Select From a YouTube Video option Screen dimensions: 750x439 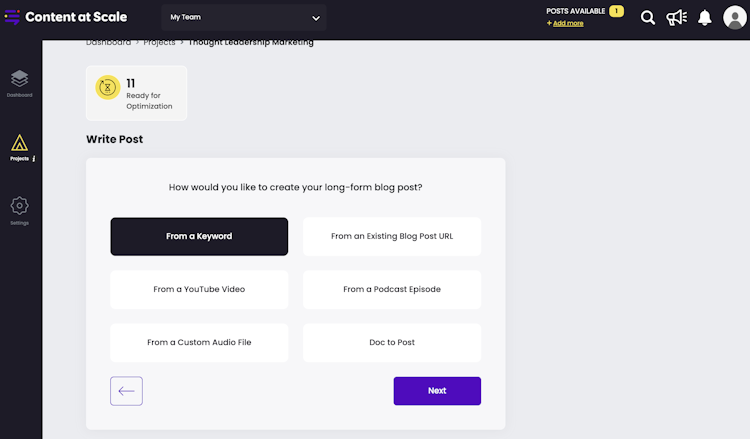tap(199, 289)
